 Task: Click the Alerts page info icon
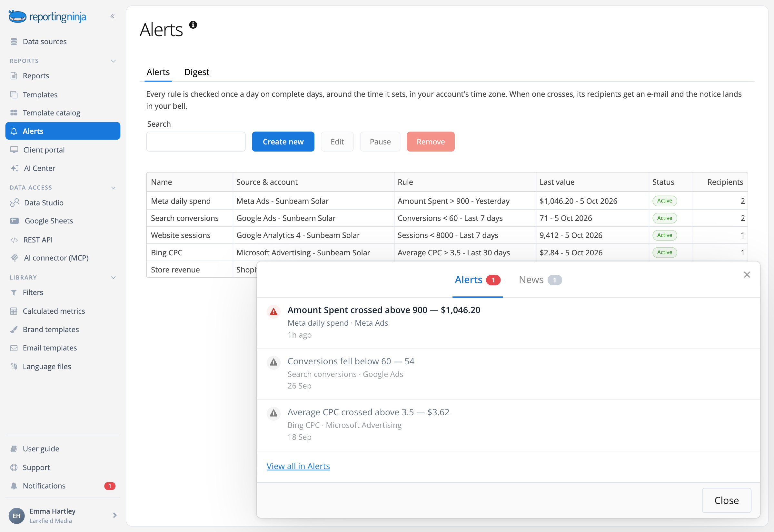(193, 25)
